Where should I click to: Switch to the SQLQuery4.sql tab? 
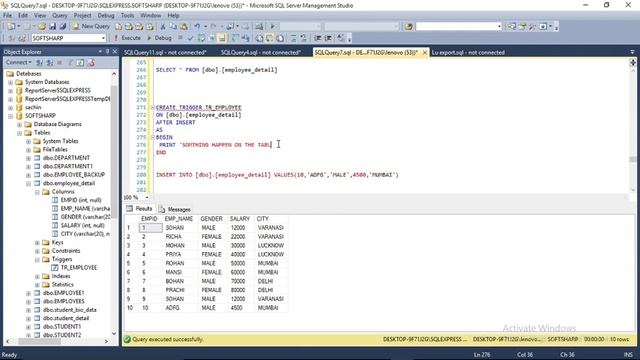[x=261, y=53]
